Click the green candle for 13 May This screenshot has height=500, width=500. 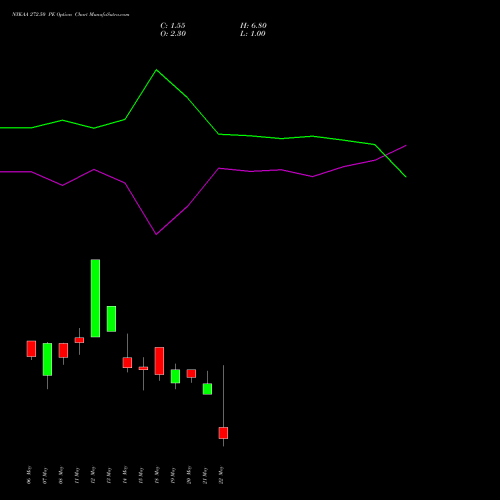111,319
